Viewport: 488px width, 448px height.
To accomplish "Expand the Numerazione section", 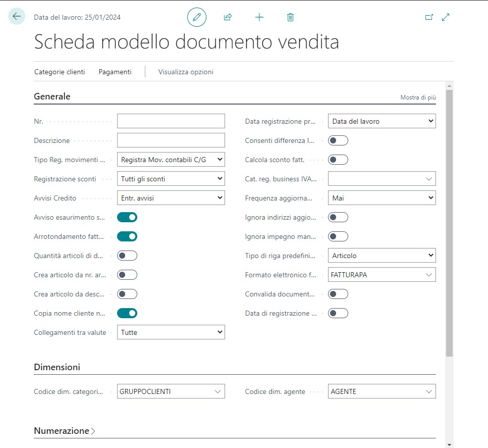I will (65, 431).
